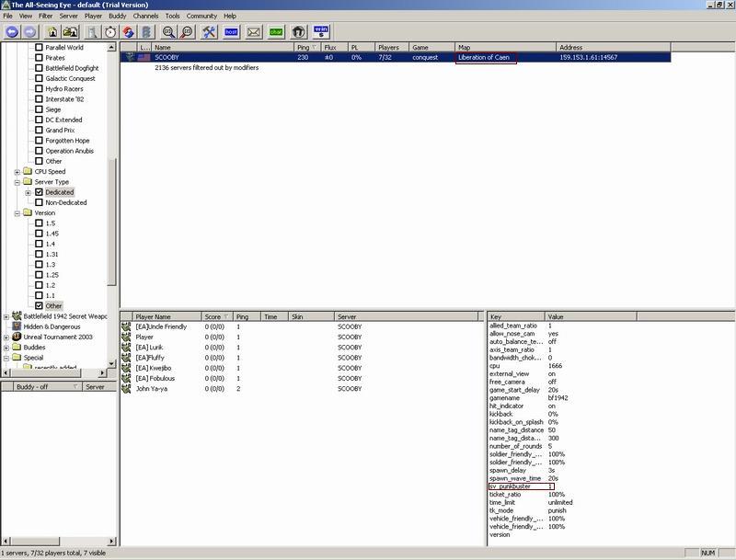Click the Unreal Tournament 2003 game icon
Image resolution: width=736 pixels, height=560 pixels.
coord(16,337)
